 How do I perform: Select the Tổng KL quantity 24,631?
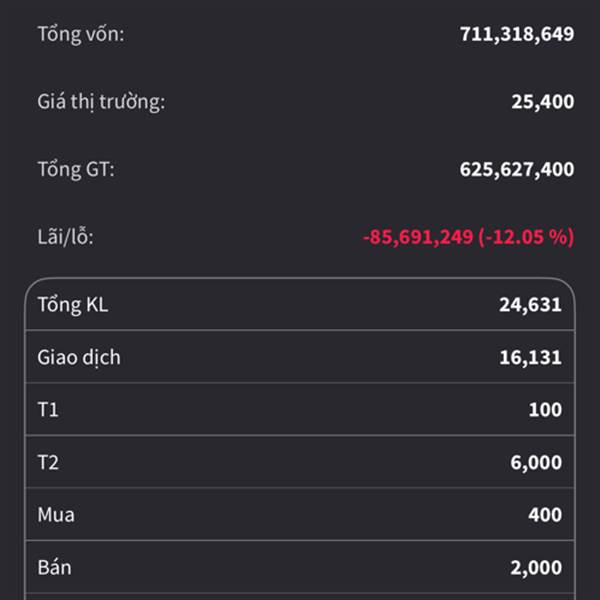(530, 305)
